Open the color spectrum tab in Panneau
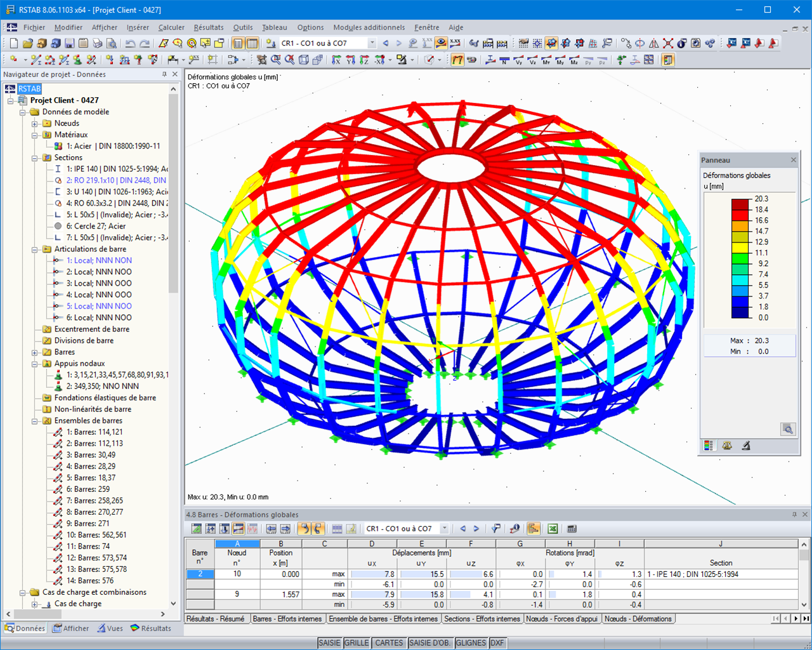The image size is (812, 650). [x=709, y=446]
